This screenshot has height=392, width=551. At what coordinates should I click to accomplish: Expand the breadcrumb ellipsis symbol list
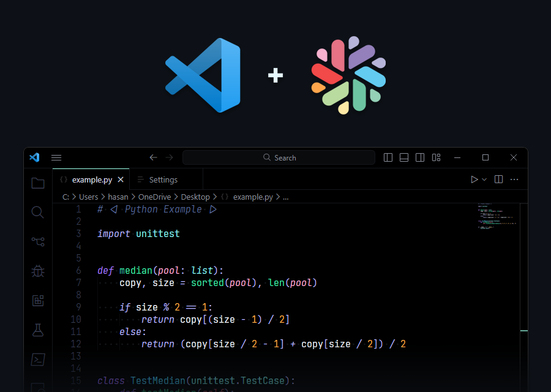coord(286,198)
